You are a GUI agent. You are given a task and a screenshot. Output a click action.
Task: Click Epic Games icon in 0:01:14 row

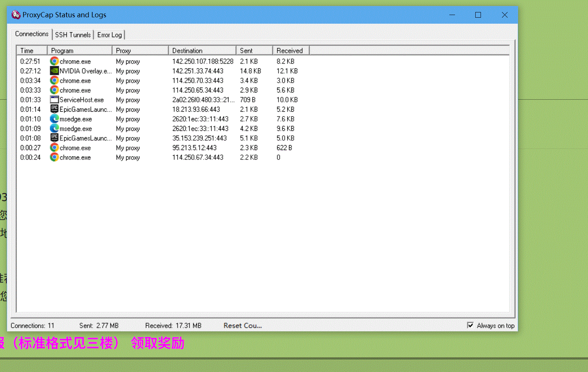tap(54, 109)
